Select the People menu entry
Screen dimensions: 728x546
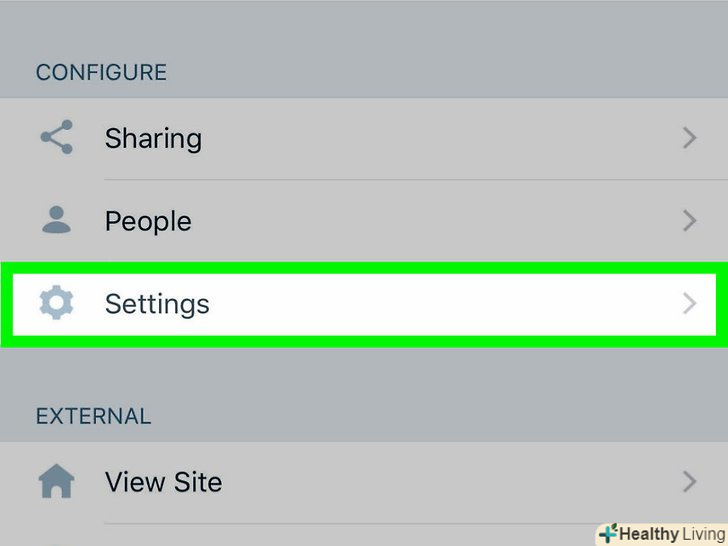[148, 221]
